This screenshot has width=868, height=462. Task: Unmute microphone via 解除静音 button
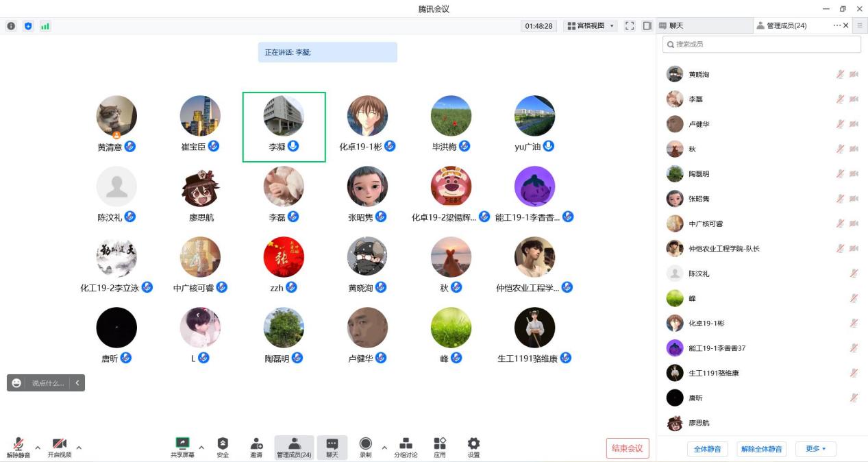pos(18,447)
